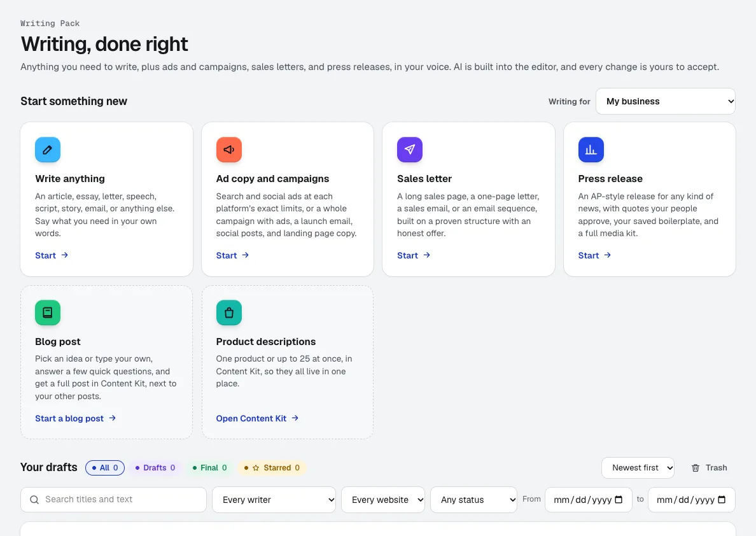Click the Sales letter card heading
This screenshot has height=536, width=756.
(424, 179)
